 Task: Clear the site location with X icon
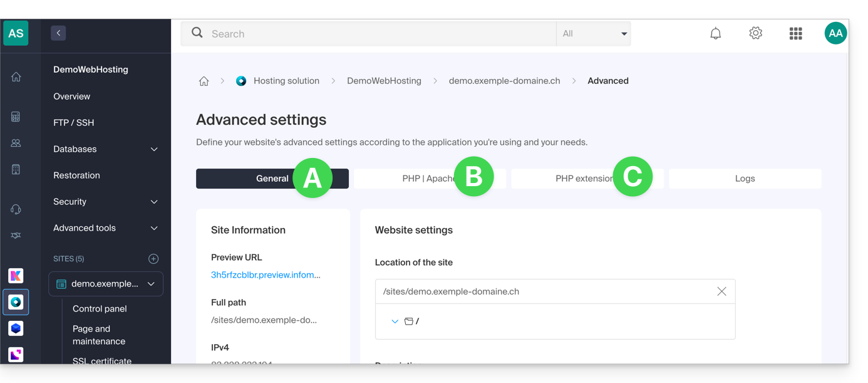(x=721, y=291)
